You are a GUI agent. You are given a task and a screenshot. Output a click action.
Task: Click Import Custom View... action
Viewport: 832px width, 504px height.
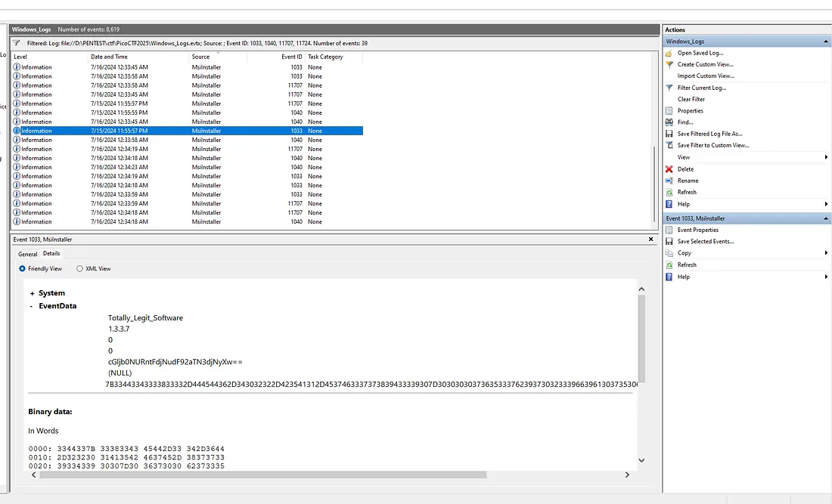tap(706, 76)
